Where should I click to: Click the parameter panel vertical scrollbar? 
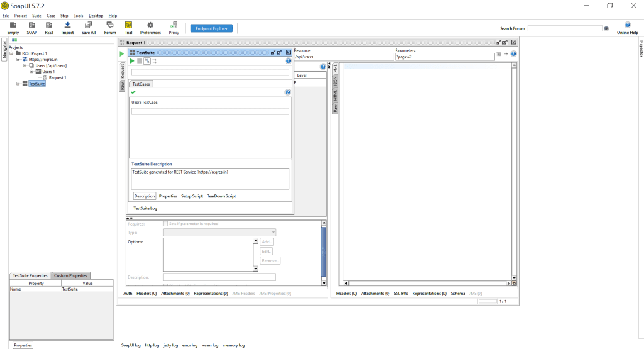tap(325, 252)
